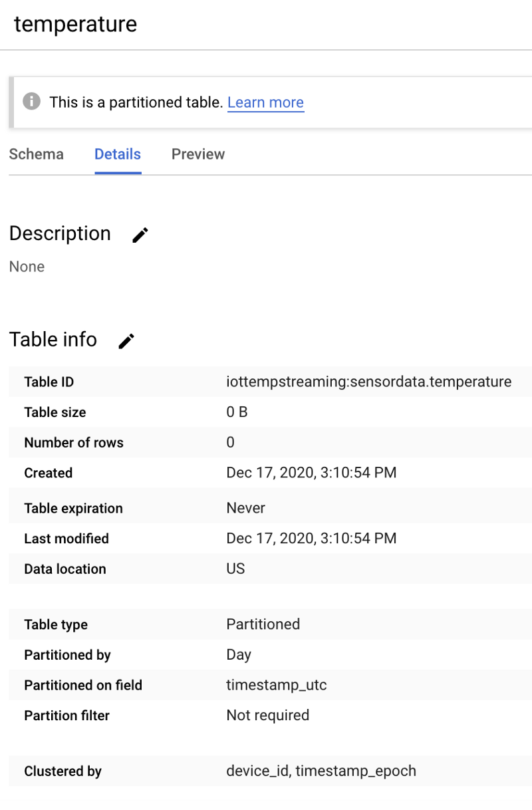Viewport: 532px width, 810px height.
Task: Select the timestamp_utc partition field value
Action: [276, 685]
